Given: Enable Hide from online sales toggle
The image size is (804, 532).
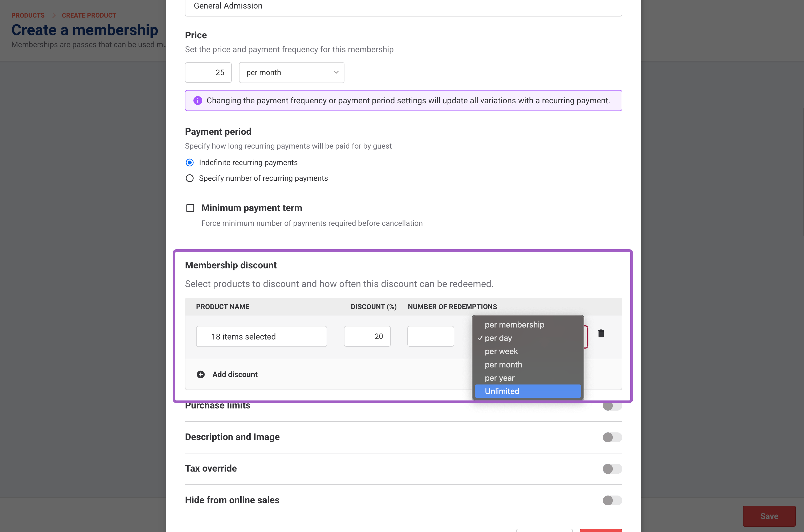Looking at the screenshot, I should [x=612, y=500].
